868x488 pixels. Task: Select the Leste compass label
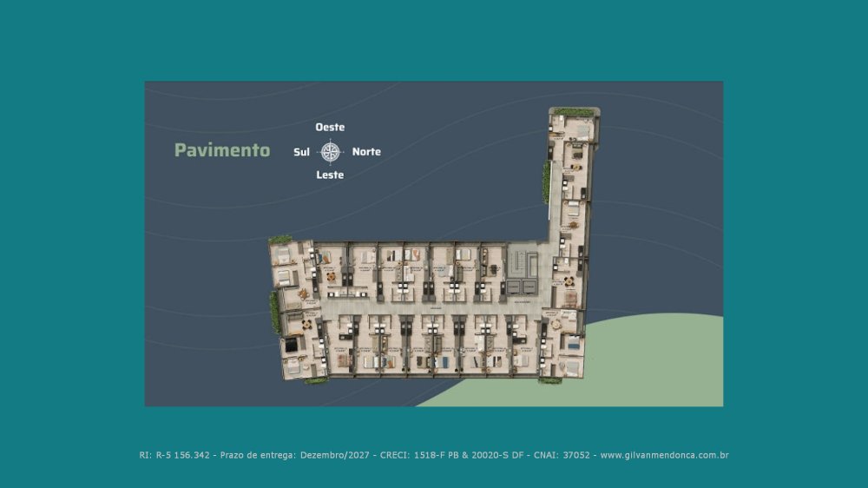coord(330,175)
